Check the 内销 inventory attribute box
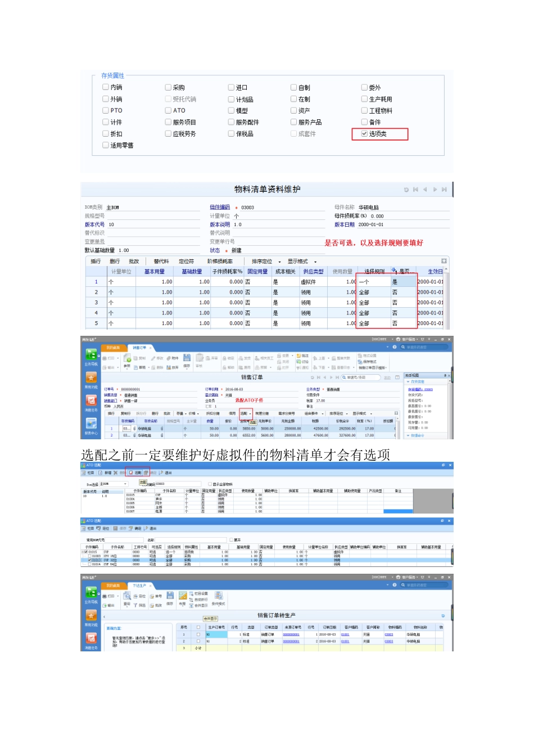 [x=105, y=87]
